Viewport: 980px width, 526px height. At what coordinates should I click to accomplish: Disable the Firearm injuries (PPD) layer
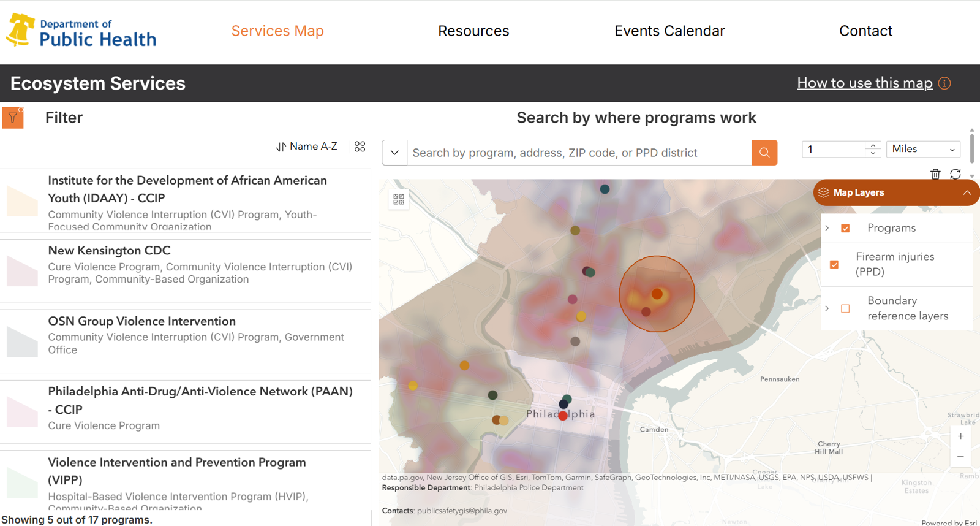point(834,265)
